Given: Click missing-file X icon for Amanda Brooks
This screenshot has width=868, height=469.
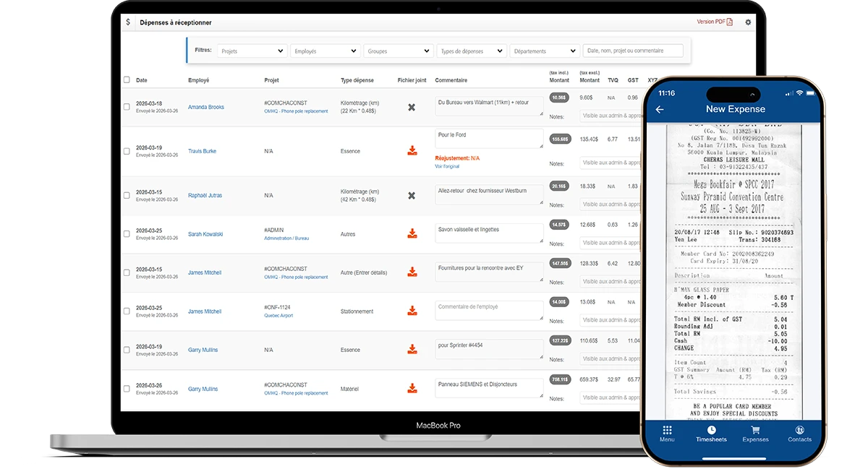Looking at the screenshot, I should (x=412, y=107).
